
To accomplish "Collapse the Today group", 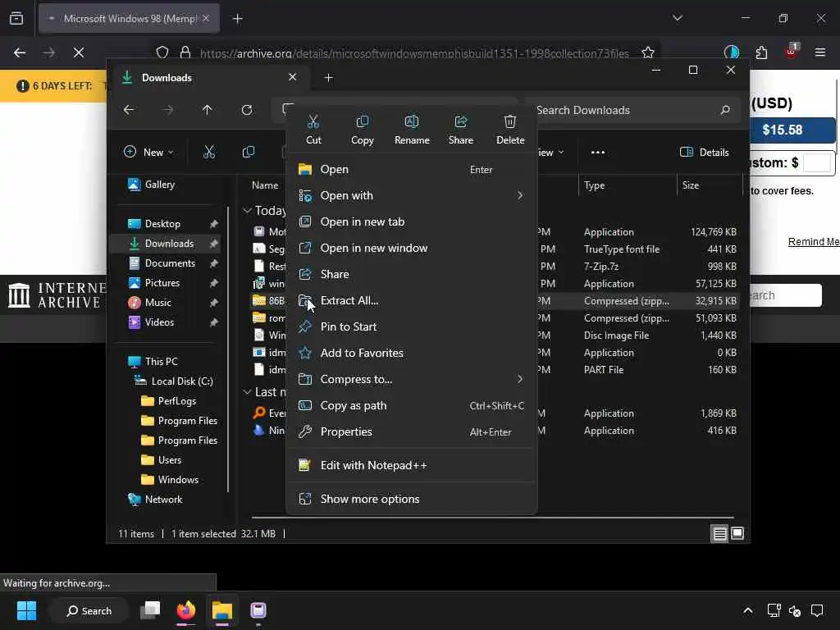I will click(247, 211).
